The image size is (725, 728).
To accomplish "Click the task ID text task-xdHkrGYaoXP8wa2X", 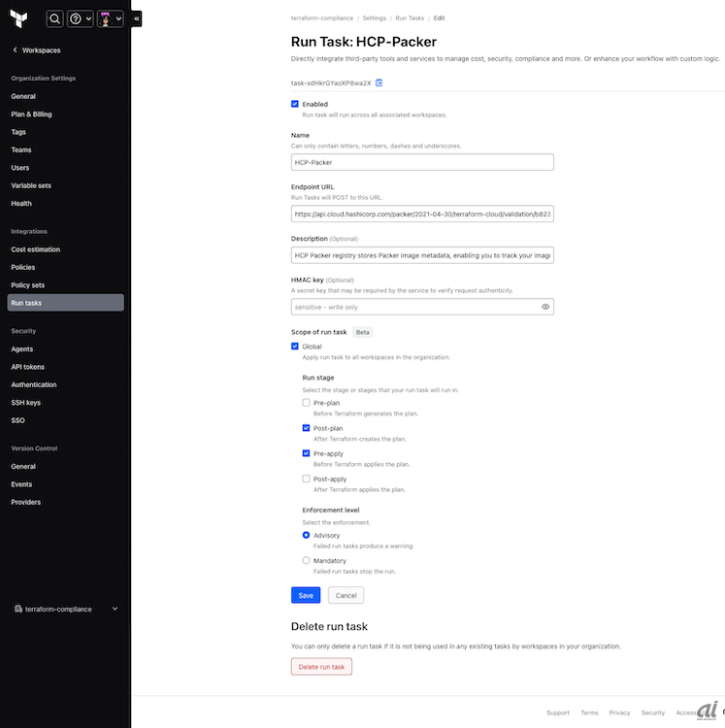I will [331, 83].
